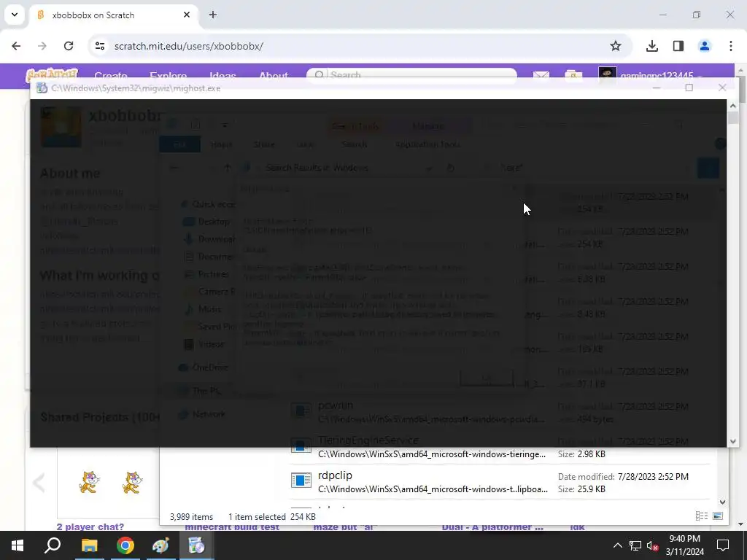Open gamingpc123445 account dropdown
The width and height of the screenshot is (747, 560).
651,75
